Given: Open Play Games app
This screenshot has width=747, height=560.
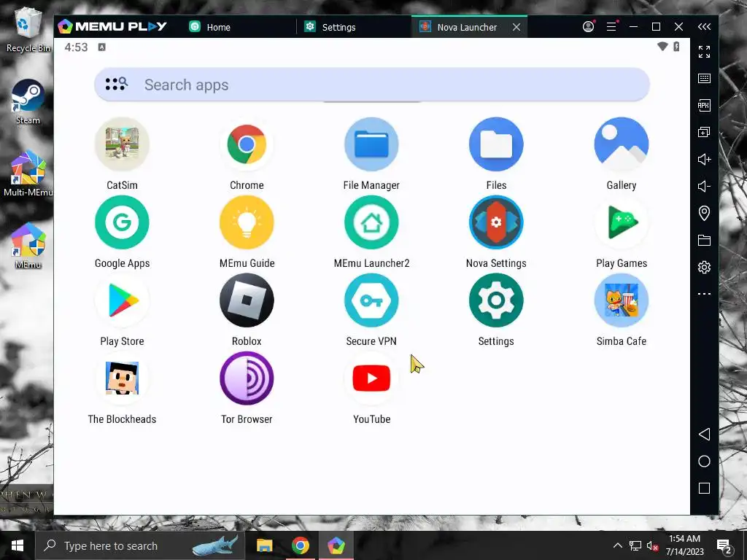Looking at the screenshot, I should point(622,222).
